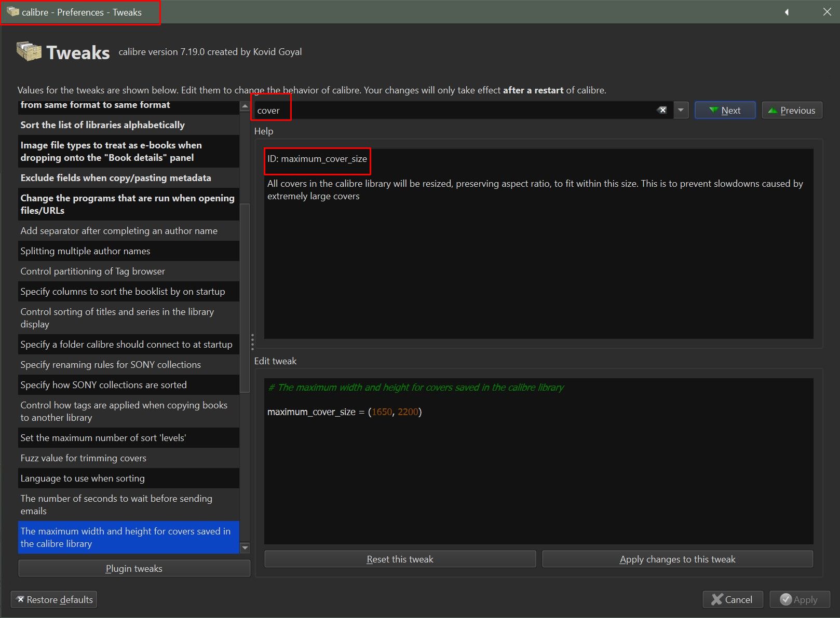Click the back arrow in the title bar
The height and width of the screenshot is (618, 840).
787,12
